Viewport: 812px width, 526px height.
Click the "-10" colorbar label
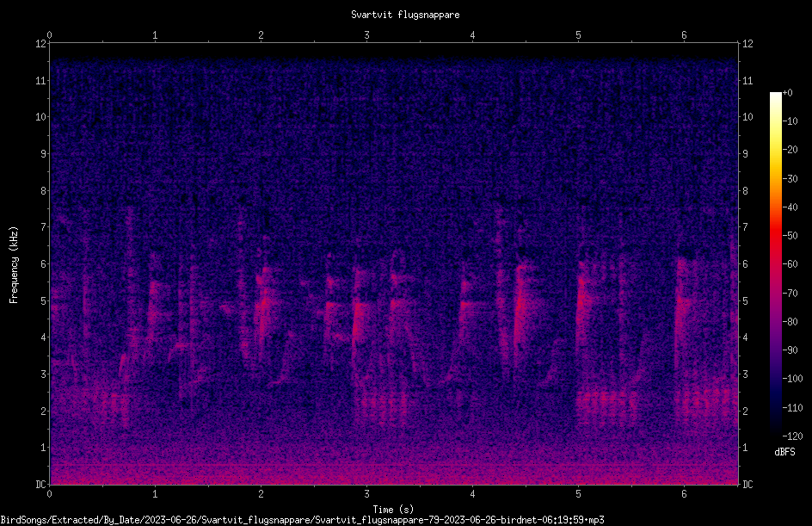point(790,121)
